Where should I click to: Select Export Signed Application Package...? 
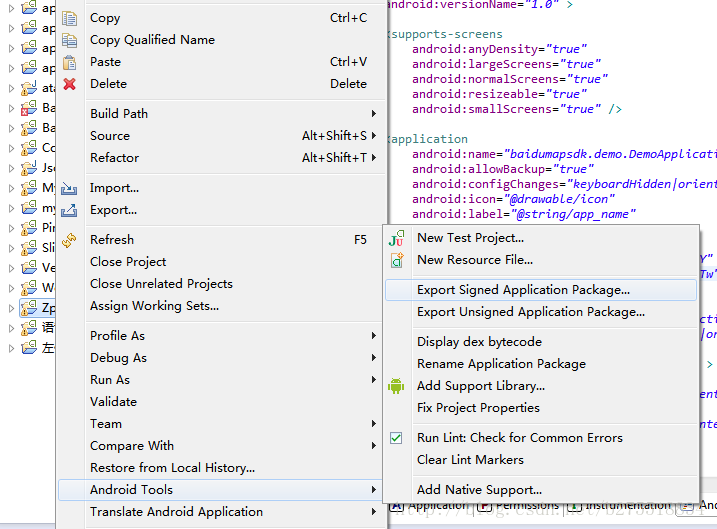pyautogui.click(x=541, y=290)
